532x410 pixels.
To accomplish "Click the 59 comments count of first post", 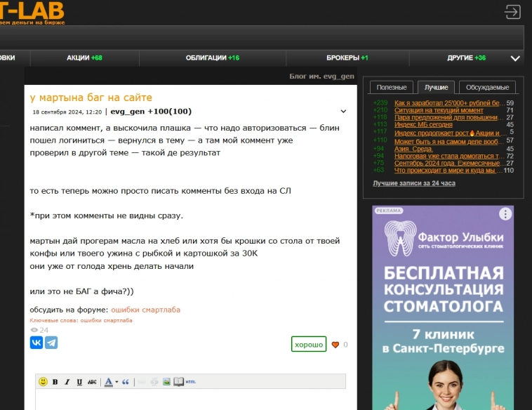I will tap(510, 102).
